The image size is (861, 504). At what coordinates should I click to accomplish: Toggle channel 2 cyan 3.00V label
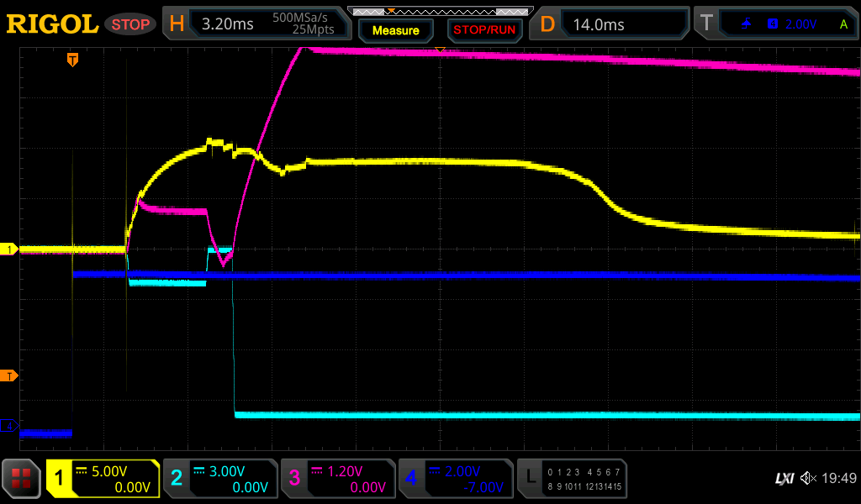tap(220, 479)
